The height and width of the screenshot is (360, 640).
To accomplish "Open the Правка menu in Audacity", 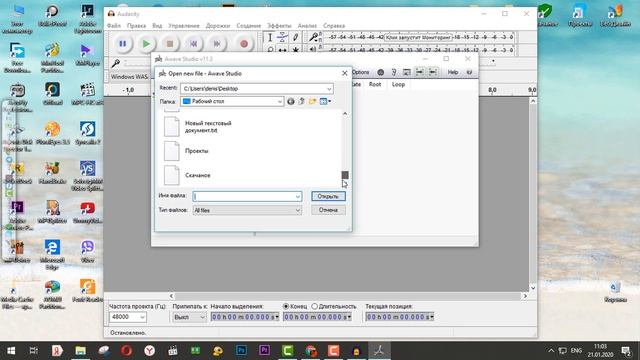I will 136,25.
